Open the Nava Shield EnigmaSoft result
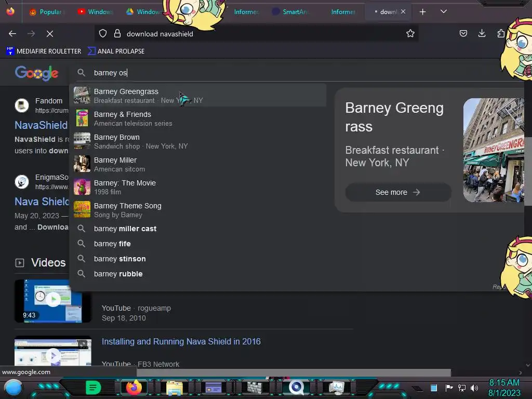 pyautogui.click(x=42, y=202)
